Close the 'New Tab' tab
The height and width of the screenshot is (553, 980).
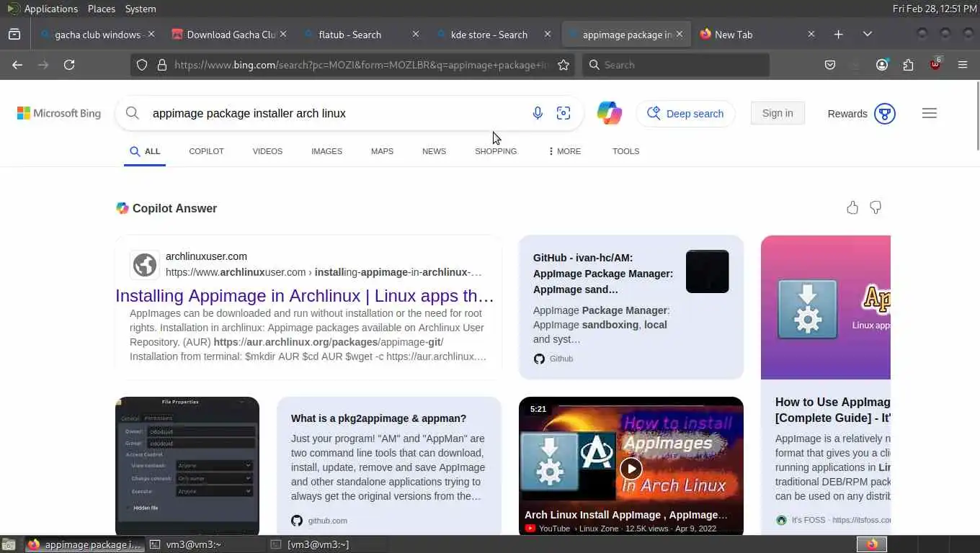click(811, 34)
